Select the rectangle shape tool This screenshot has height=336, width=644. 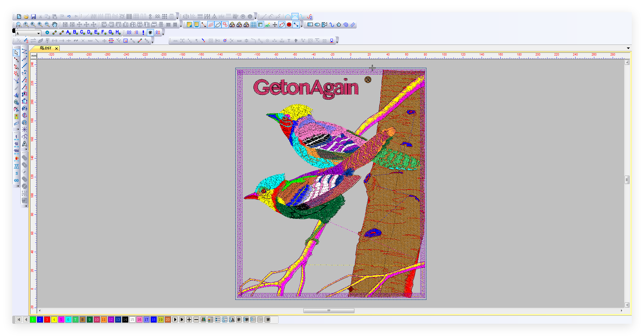click(310, 25)
